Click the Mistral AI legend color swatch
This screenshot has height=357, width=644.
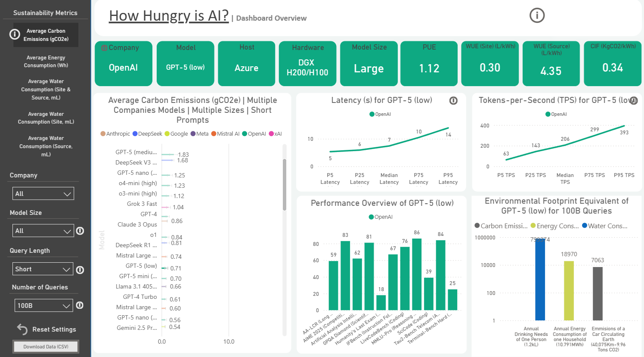coord(214,134)
